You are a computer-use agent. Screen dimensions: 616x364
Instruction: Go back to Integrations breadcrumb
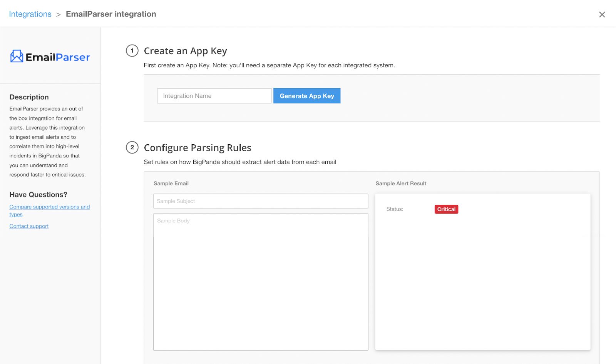click(30, 14)
